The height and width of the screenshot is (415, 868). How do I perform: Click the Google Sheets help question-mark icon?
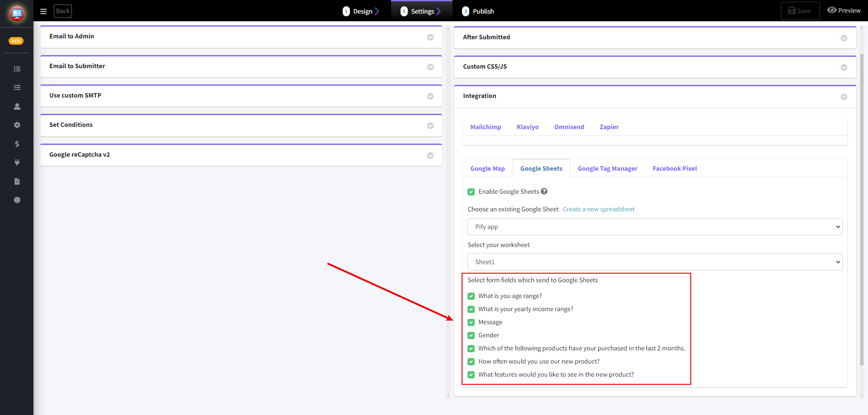[544, 191]
